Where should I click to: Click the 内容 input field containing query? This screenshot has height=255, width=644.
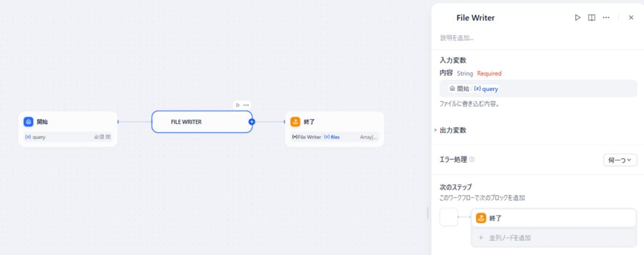[x=538, y=88]
